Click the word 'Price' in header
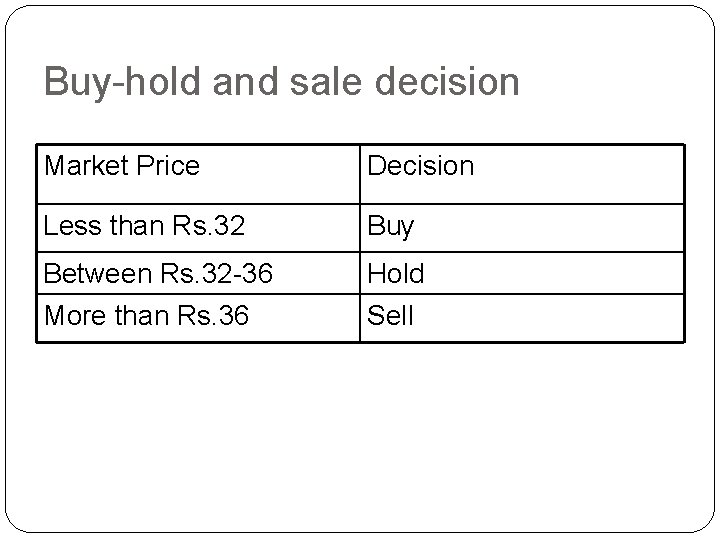720x540 pixels. pos(168,165)
